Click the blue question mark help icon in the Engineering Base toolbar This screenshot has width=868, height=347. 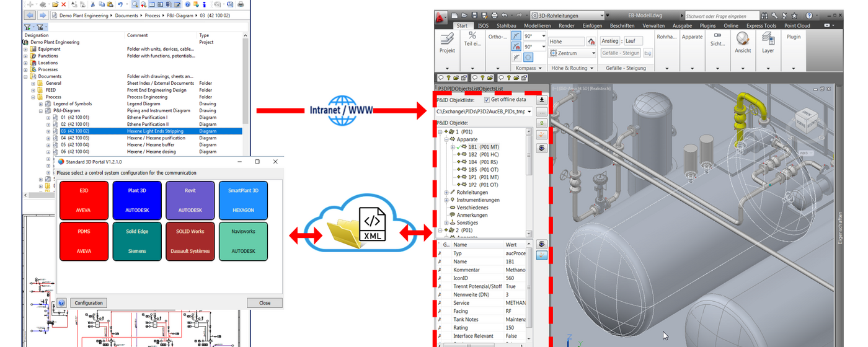pyautogui.click(x=187, y=4)
